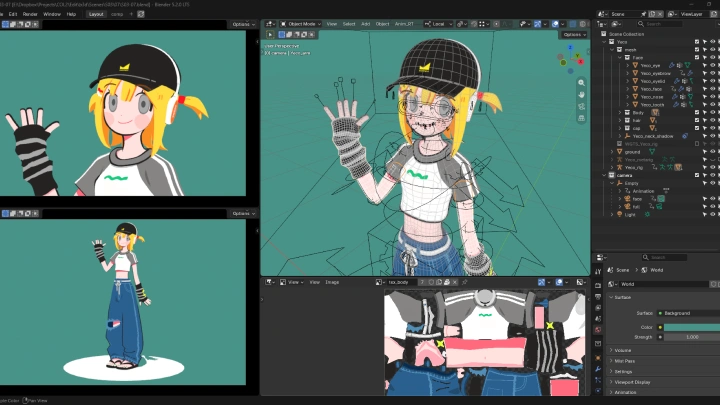
Task: Open the Render menu
Action: 30,14
